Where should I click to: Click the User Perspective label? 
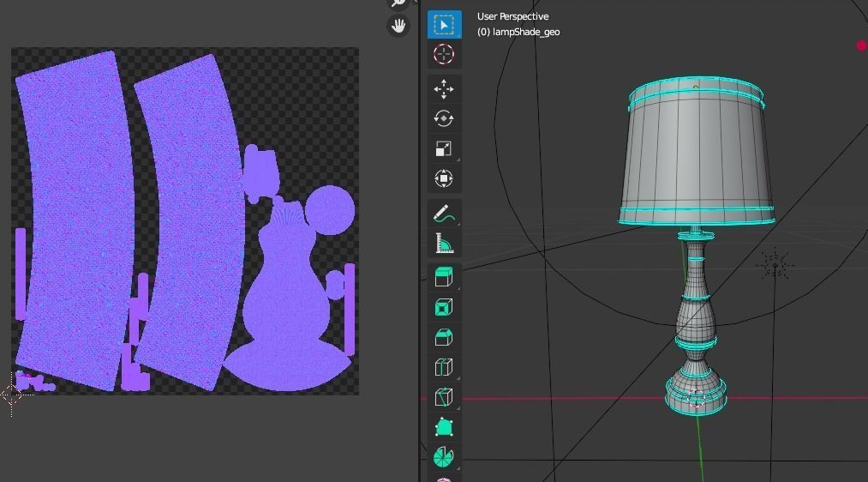pos(513,16)
